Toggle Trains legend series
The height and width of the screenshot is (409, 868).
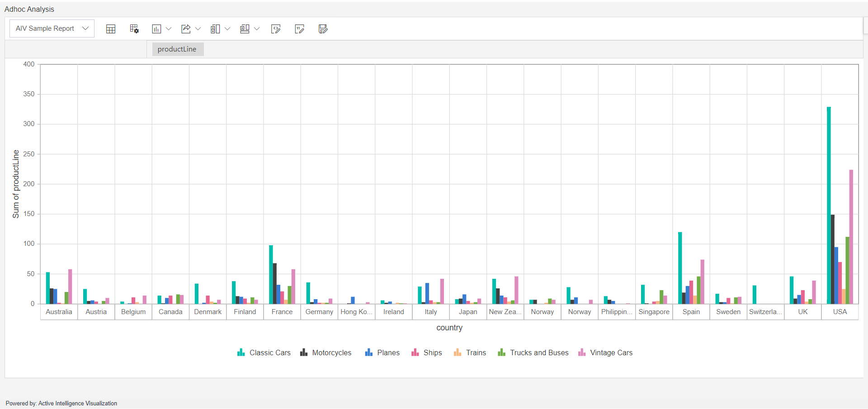click(470, 353)
